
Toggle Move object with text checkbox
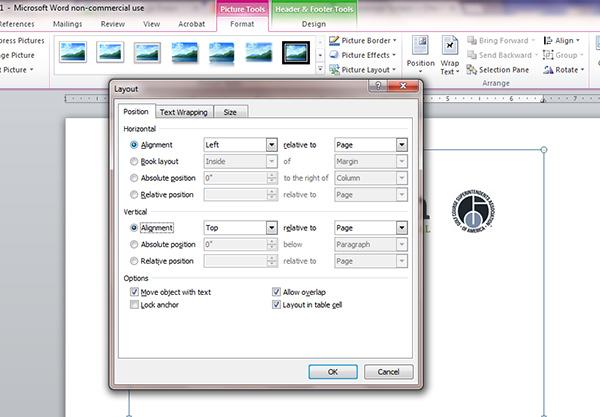(x=135, y=292)
